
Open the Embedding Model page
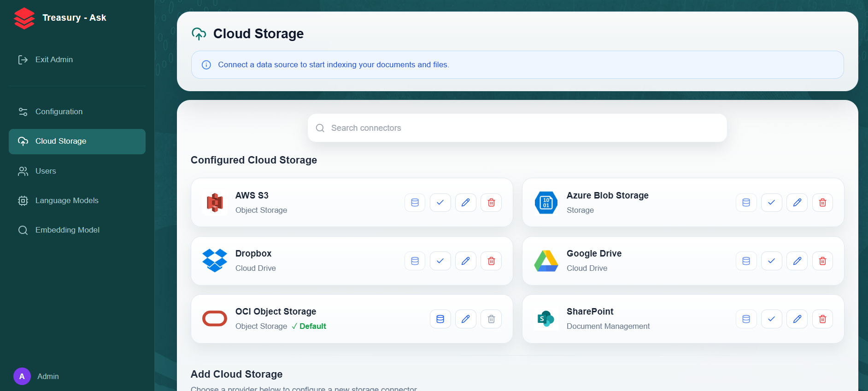coord(77,230)
